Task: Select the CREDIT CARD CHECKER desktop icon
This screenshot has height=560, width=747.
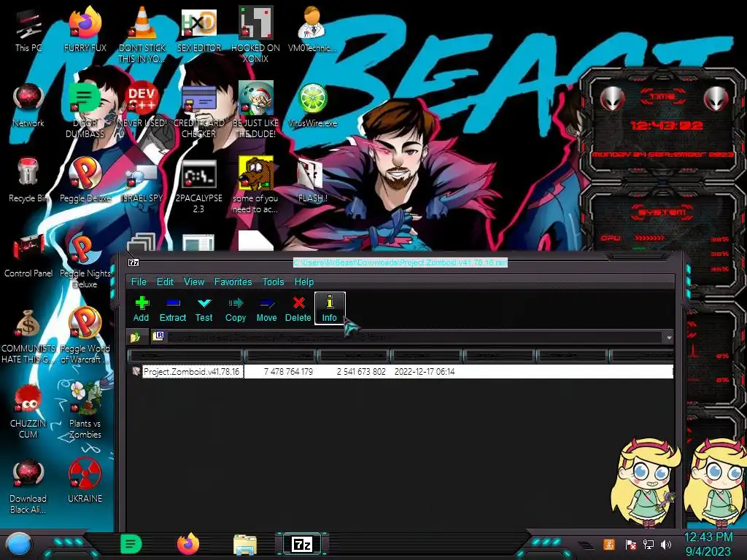Action: (x=198, y=111)
